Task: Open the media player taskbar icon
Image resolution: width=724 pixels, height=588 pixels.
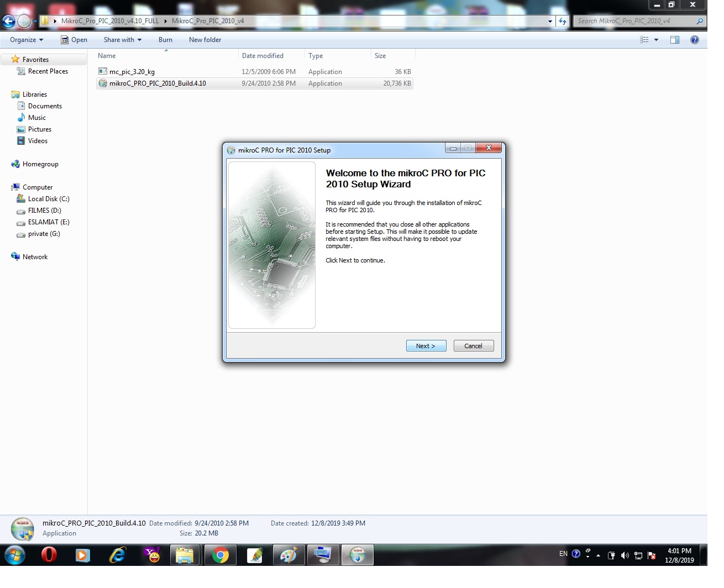Action: [x=82, y=555]
